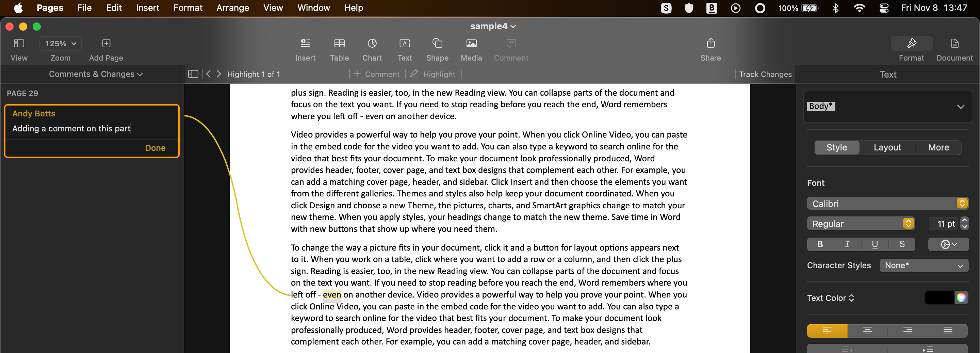Click the Add Page icon

point(106,44)
